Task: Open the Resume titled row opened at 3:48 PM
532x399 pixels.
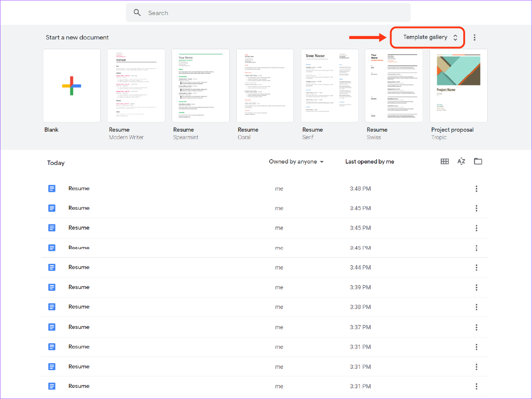Action: pyautogui.click(x=264, y=188)
